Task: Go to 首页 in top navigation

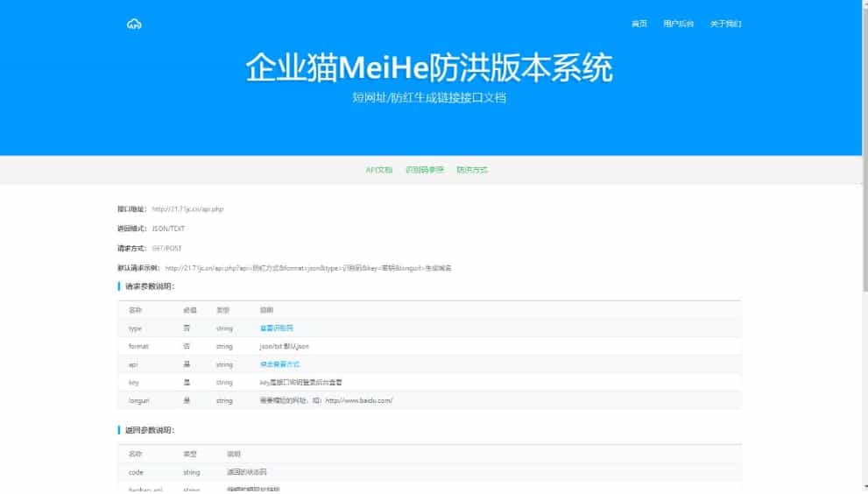Action: point(639,24)
